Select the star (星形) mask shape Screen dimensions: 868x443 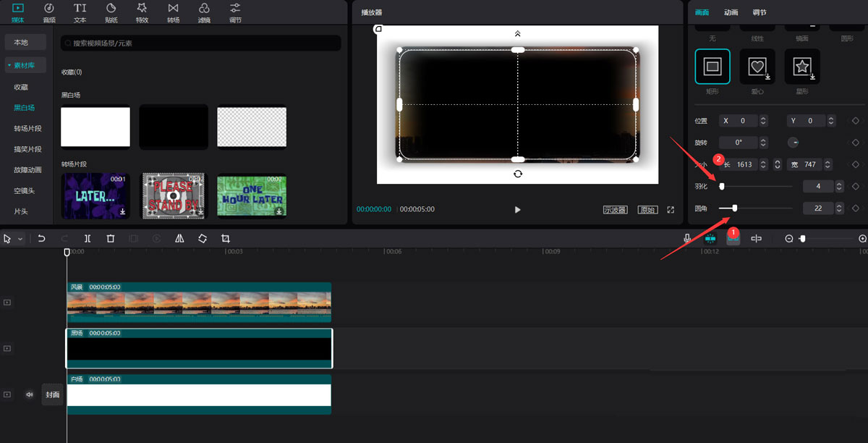tap(802, 67)
